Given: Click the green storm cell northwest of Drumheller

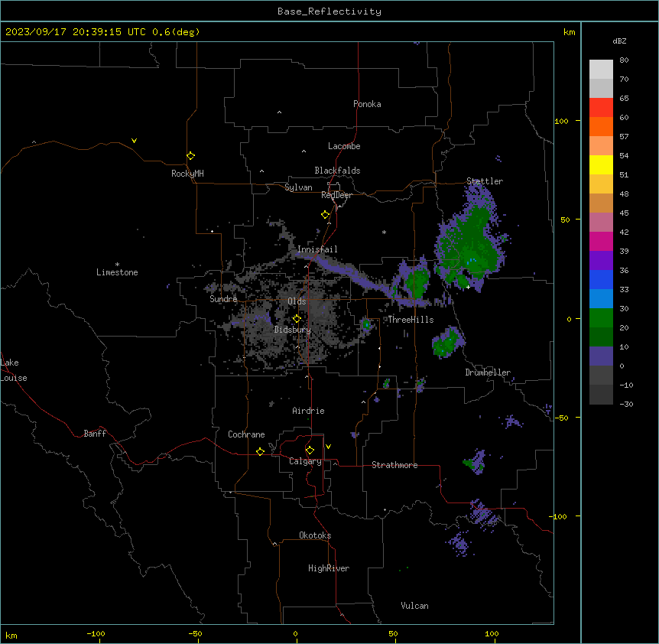Looking at the screenshot, I should click(446, 343).
